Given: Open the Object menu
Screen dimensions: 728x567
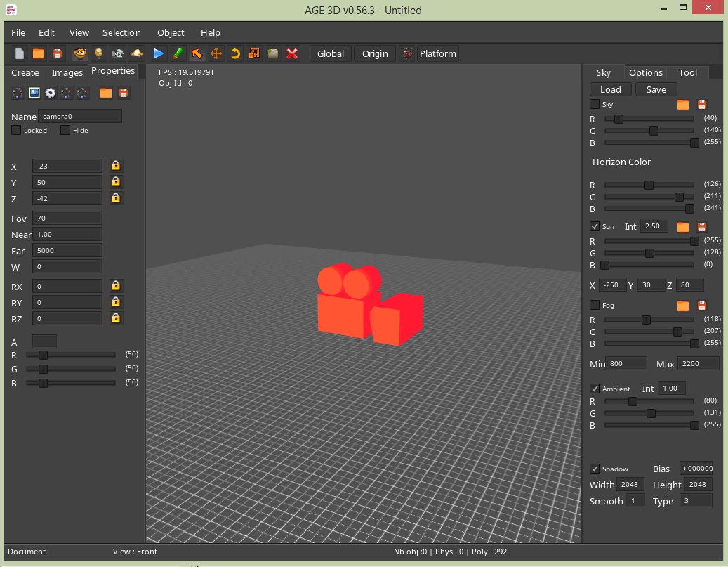Looking at the screenshot, I should point(171,32).
